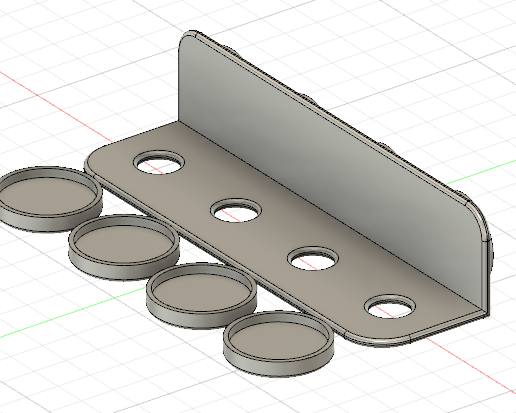The width and height of the screenshot is (516, 413).
Task: Click the leftmost circular cap's inner floor
Action: click(47, 196)
